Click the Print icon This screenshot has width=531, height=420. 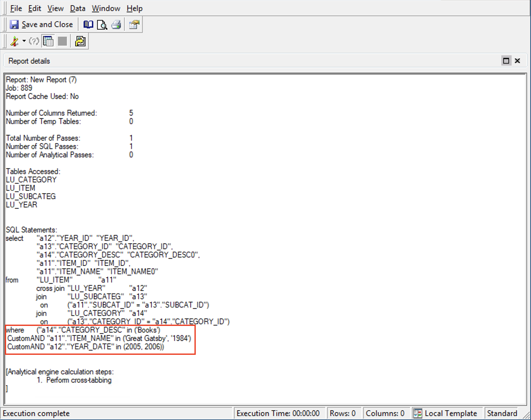pyautogui.click(x=116, y=24)
